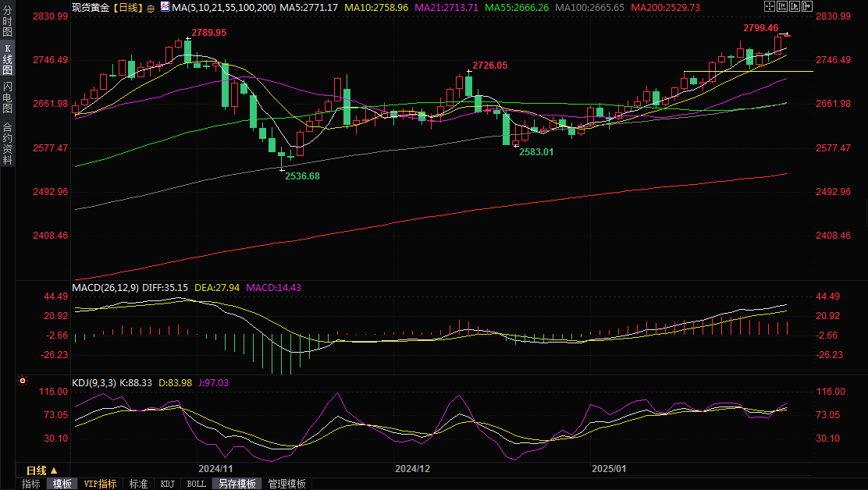The width and height of the screenshot is (868, 490).
Task: Select the 指标 bottom tab
Action: (31, 484)
